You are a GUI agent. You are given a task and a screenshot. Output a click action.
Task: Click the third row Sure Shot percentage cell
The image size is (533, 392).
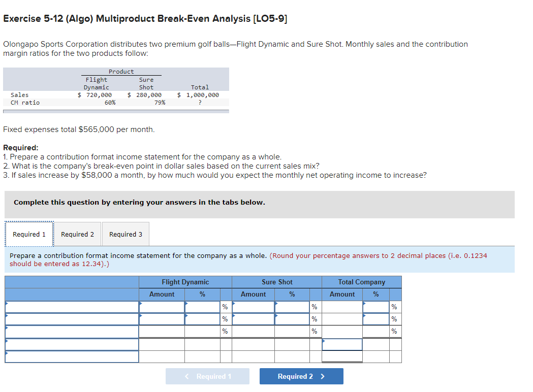click(293, 331)
